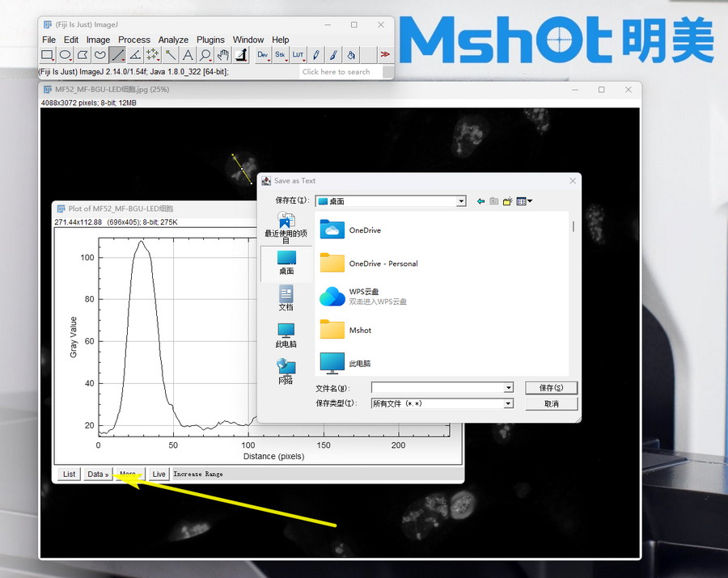The height and width of the screenshot is (578, 728).
Task: Expand the 保存在 location dropdown
Action: [461, 201]
